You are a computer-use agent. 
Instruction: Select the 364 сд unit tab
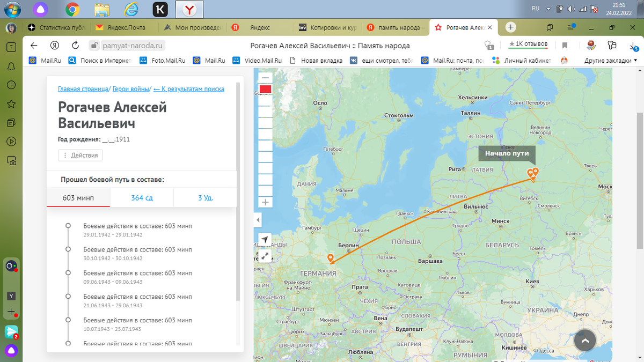coord(142,198)
